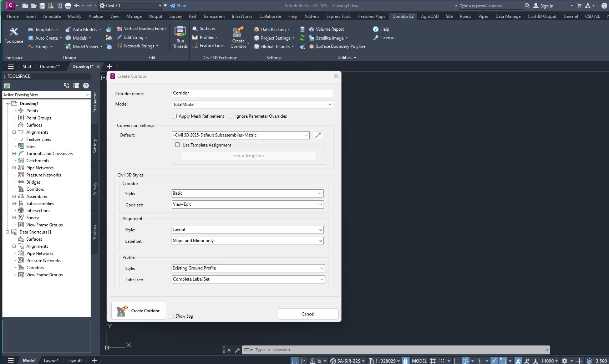Open the AgroCAD ribbon tab

[430, 16]
